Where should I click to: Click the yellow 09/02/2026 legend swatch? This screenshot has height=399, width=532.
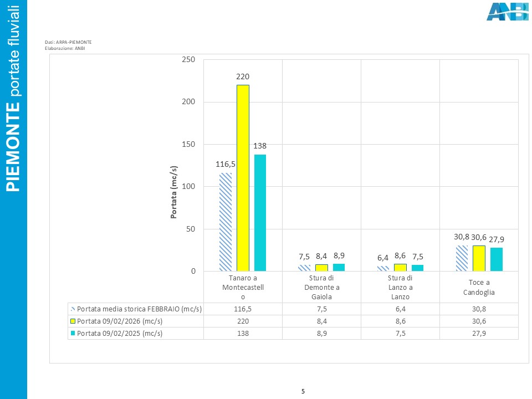tap(73, 321)
